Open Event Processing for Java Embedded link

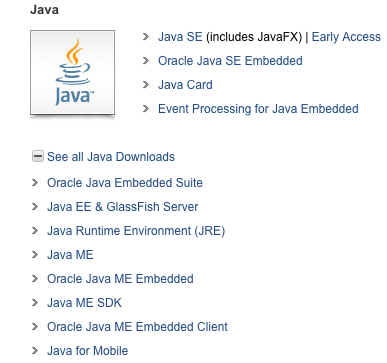click(x=258, y=109)
